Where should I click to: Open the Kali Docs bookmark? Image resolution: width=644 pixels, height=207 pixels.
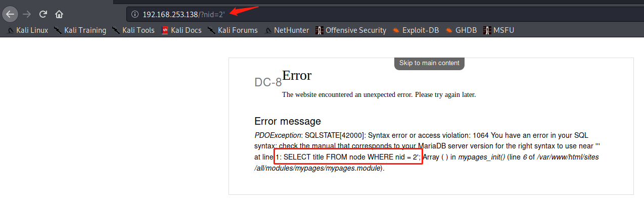tap(181, 30)
